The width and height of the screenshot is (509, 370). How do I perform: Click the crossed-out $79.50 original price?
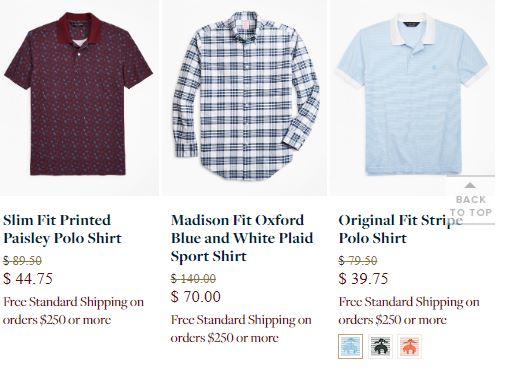click(x=358, y=260)
